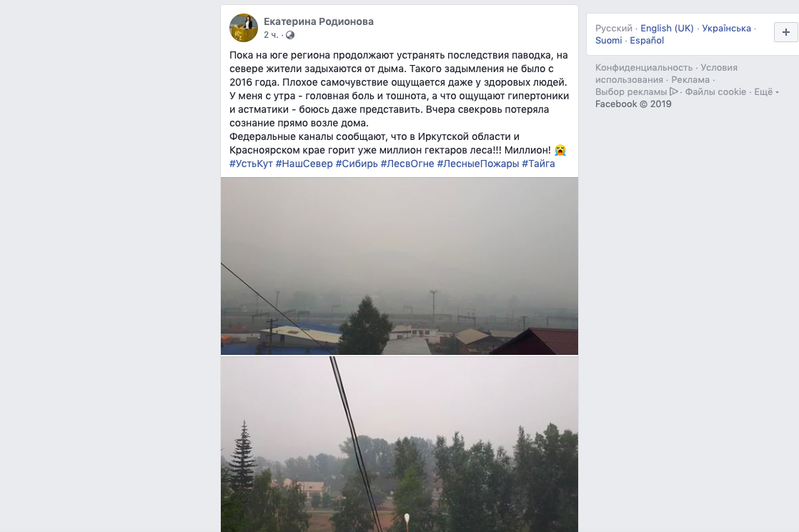Click the public globe privacy icon
The width and height of the screenshot is (799, 532).
290,35
